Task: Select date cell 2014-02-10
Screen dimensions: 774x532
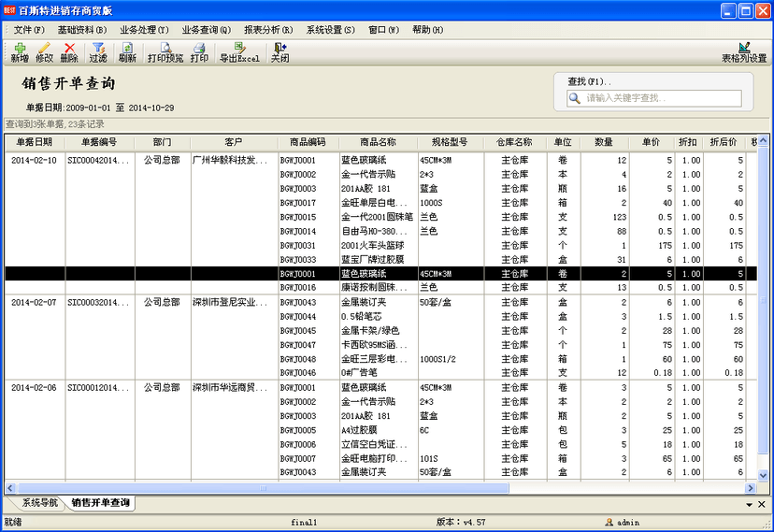Action: coord(34,161)
